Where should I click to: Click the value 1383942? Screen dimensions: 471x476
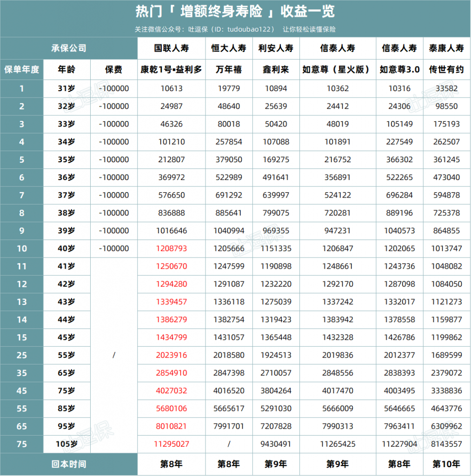[x=338, y=319]
